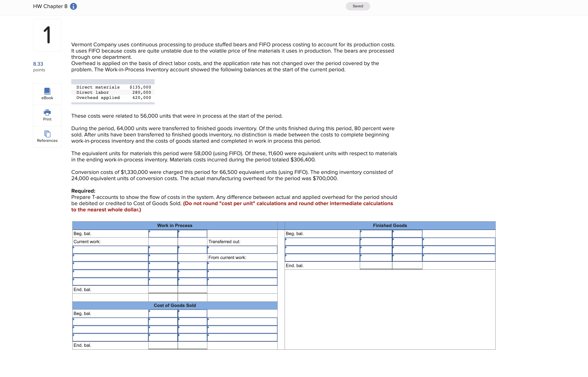Viewport: 588px width, 377px height.
Task: Click the Saved status button
Action: tap(358, 6)
